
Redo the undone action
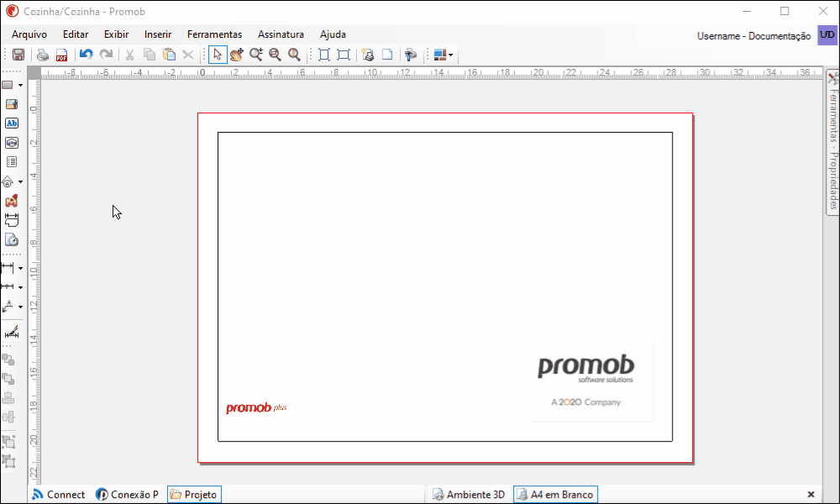(x=106, y=55)
